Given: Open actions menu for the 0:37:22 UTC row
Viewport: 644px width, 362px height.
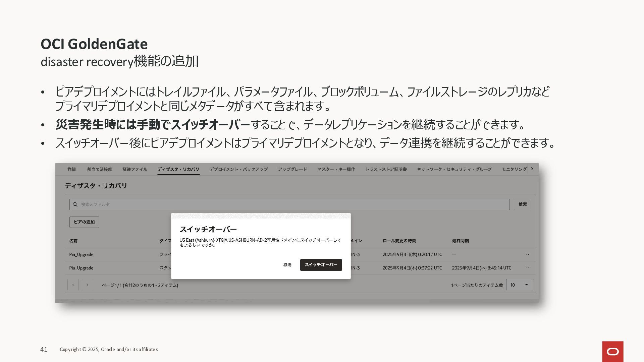Looking at the screenshot, I should [527, 268].
